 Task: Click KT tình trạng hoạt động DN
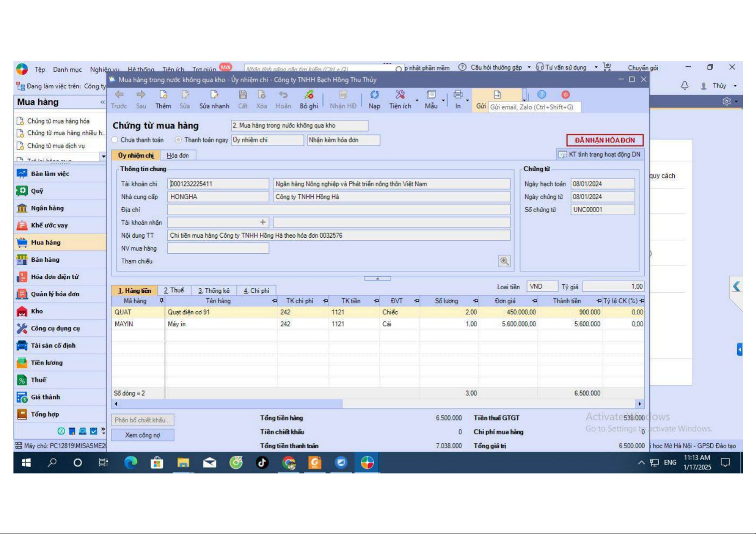pos(600,155)
